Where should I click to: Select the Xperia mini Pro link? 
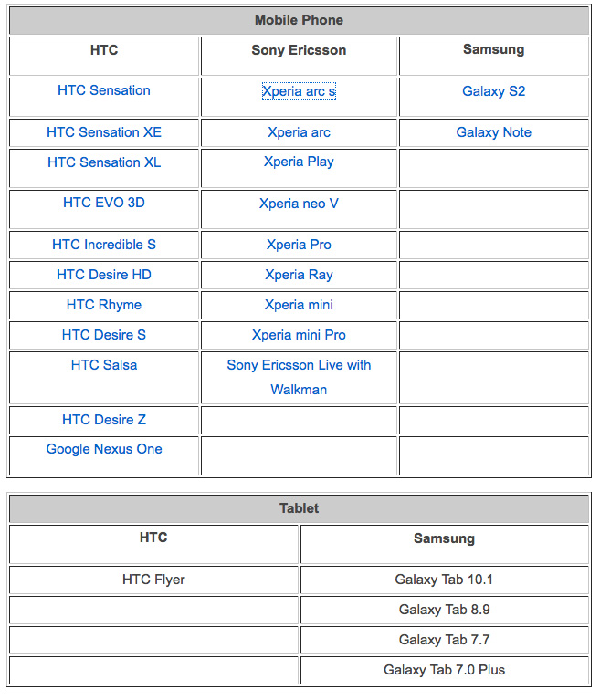299,335
